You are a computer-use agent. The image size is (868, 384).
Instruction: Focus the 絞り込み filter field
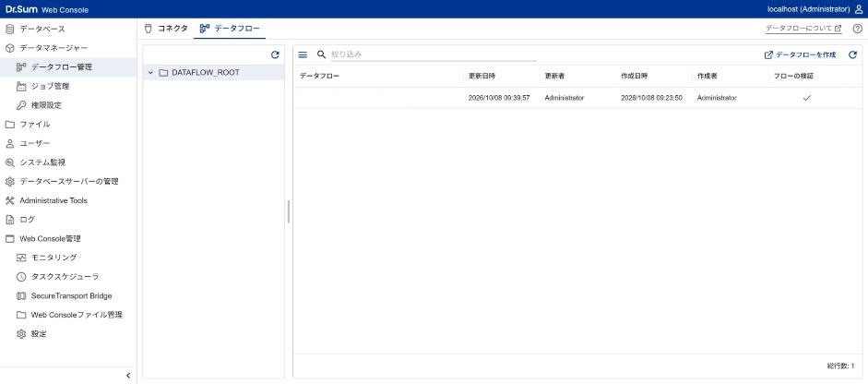[x=434, y=54]
